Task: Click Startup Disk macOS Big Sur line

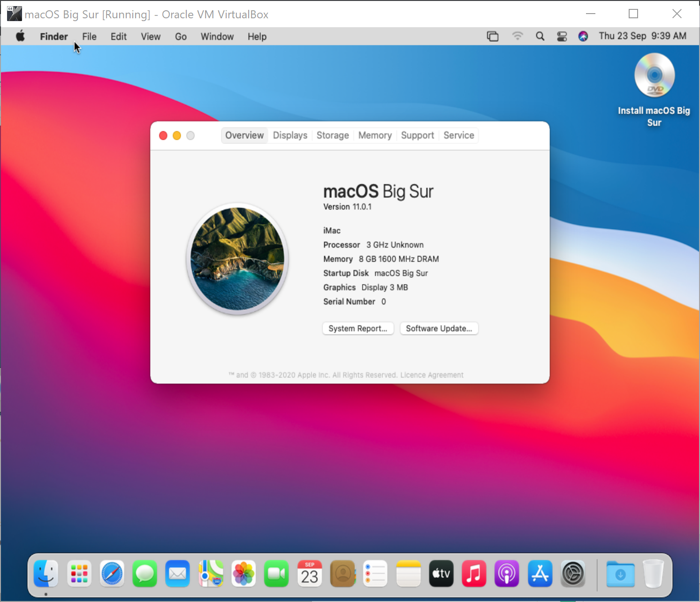Action: pyautogui.click(x=375, y=273)
